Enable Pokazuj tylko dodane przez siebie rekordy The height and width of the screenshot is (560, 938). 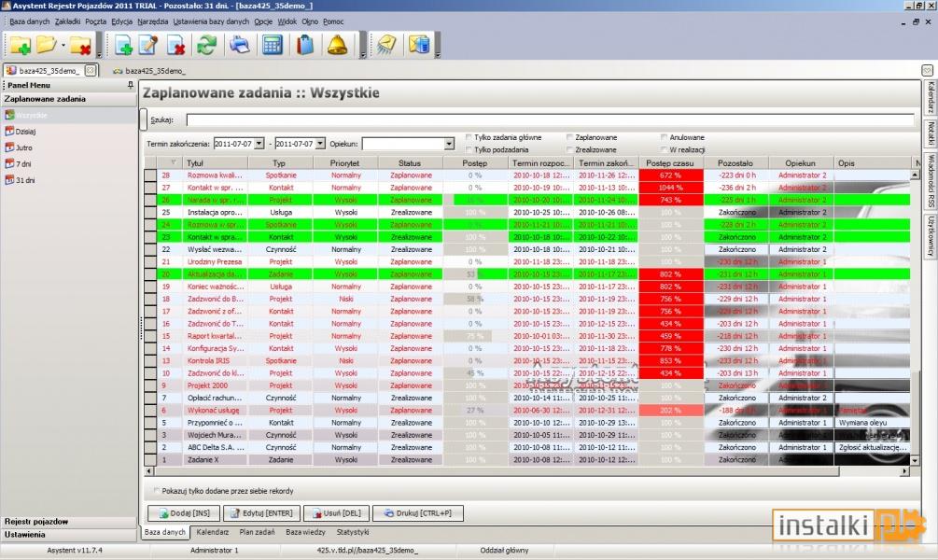[x=157, y=491]
